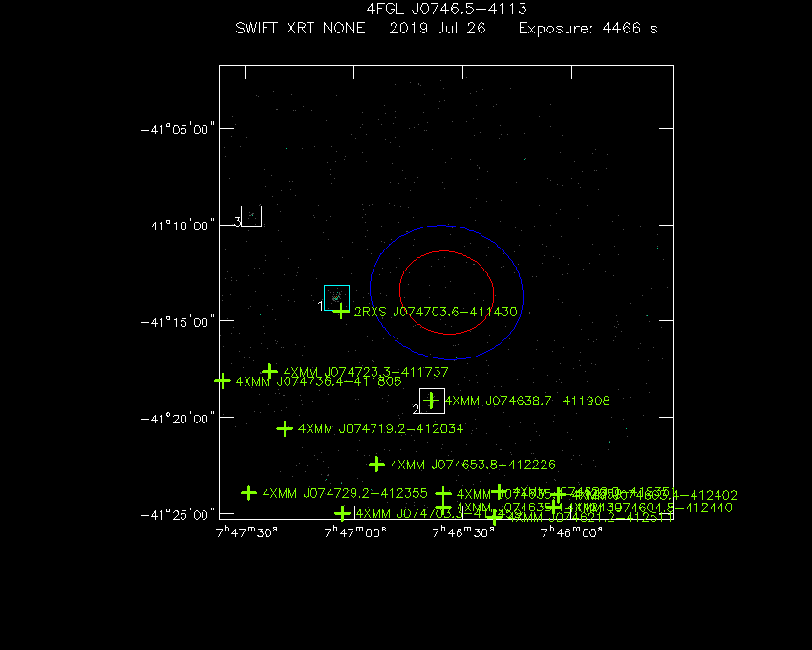Click the declination label −41°05'00"
Viewport: 812px width, 650px height.
click(x=178, y=129)
